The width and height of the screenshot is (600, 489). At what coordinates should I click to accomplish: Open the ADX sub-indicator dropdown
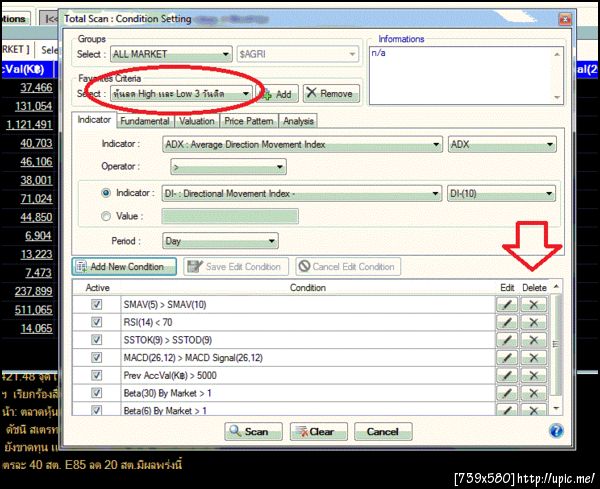click(x=502, y=145)
